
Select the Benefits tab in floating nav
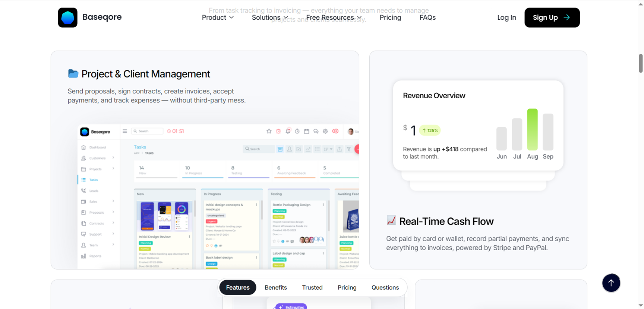pos(276,287)
